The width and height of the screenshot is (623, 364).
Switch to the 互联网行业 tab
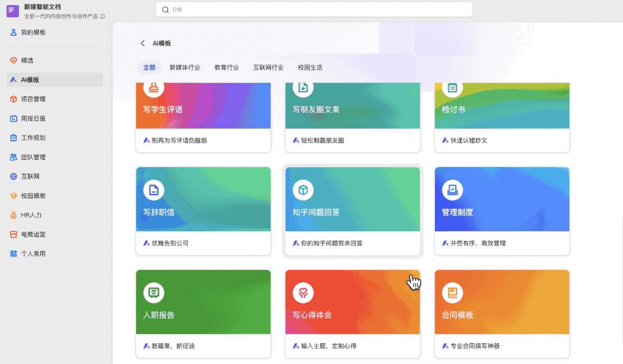268,67
